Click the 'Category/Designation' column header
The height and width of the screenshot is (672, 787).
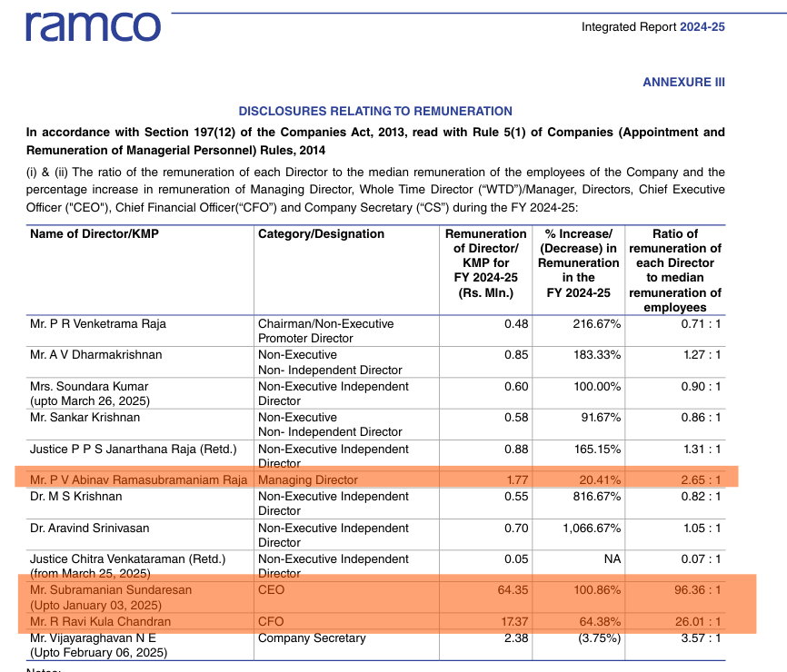coord(321,233)
